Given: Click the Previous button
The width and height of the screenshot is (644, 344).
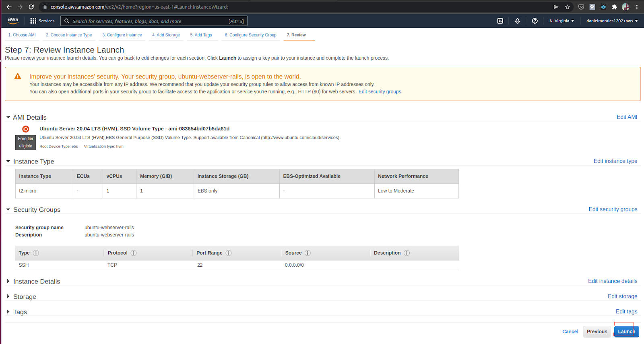Looking at the screenshot, I should [x=597, y=332].
